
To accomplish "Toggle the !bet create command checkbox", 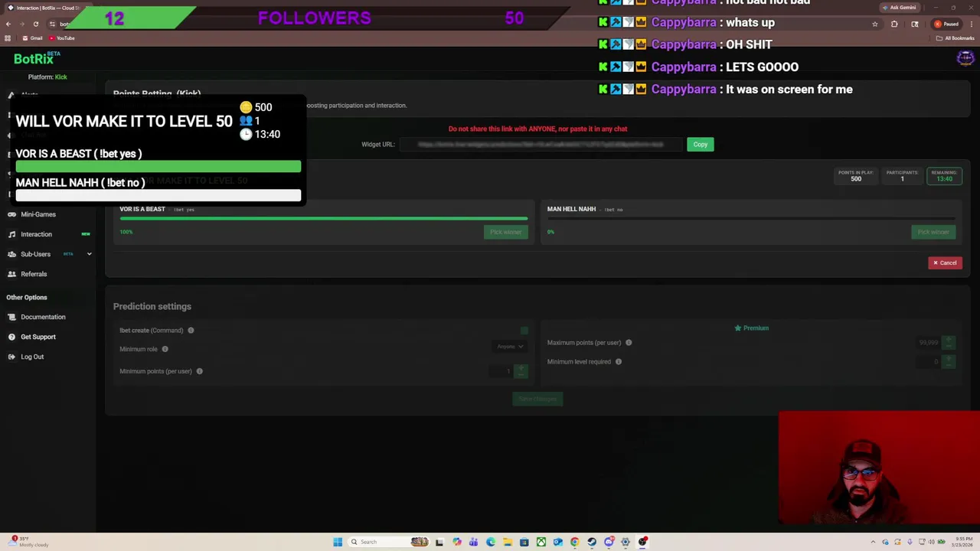I will click(524, 331).
